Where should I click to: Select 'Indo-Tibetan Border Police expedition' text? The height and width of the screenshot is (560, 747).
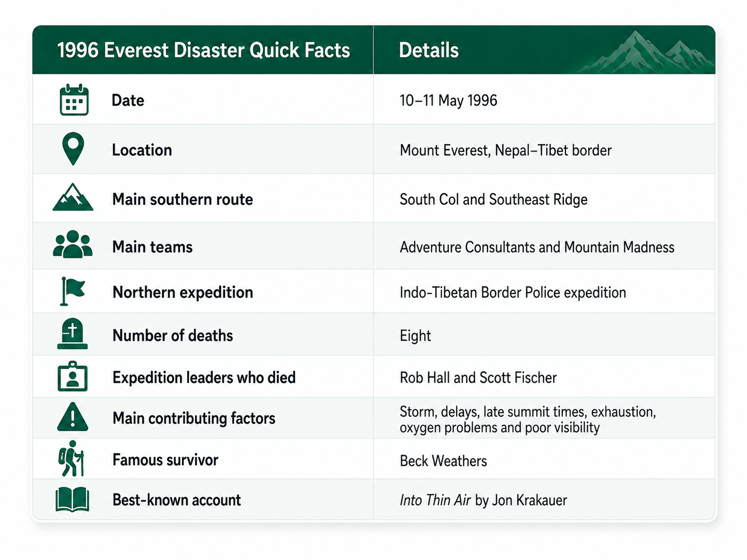click(x=513, y=293)
